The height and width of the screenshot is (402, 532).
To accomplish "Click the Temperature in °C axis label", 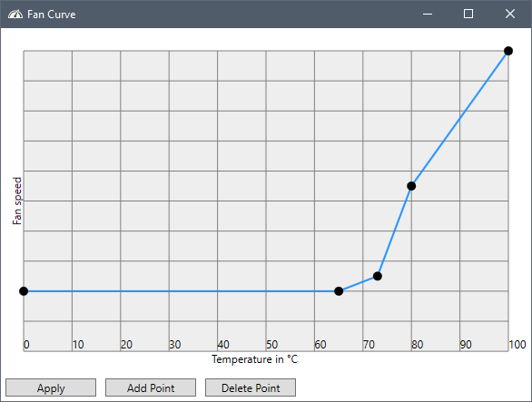I will 255,359.
